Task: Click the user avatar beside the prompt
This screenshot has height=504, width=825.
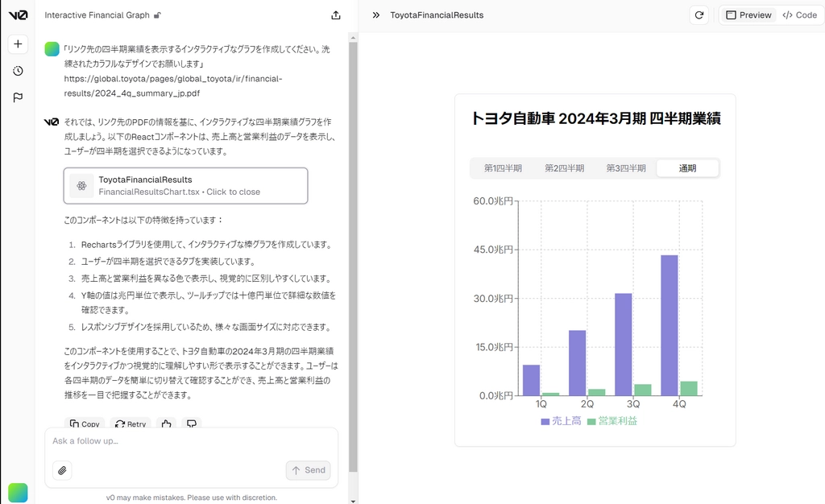Action: 52,49
